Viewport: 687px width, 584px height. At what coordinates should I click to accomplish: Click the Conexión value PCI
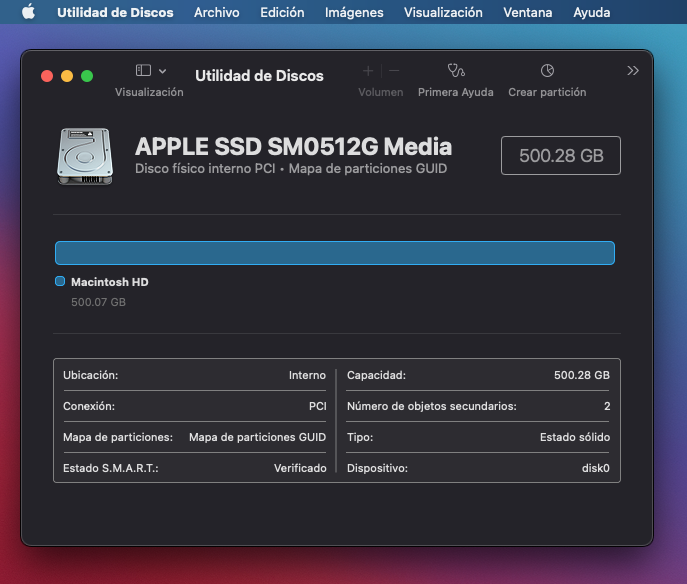(x=318, y=406)
